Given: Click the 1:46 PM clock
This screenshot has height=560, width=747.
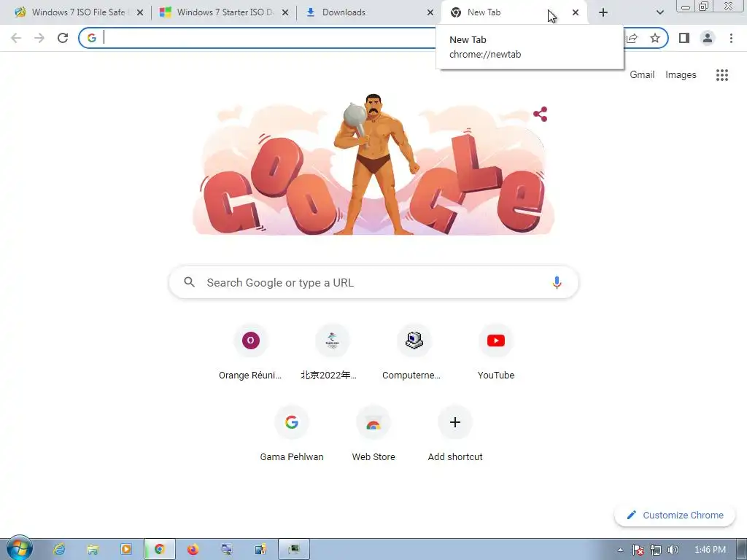Looking at the screenshot, I should point(710,550).
